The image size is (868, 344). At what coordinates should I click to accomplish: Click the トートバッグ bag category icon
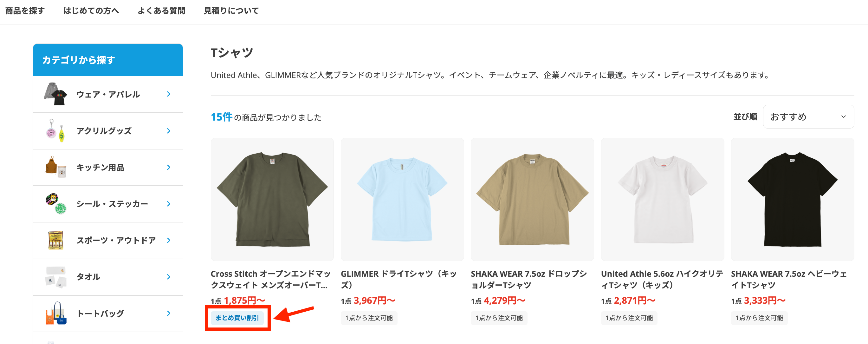point(55,313)
